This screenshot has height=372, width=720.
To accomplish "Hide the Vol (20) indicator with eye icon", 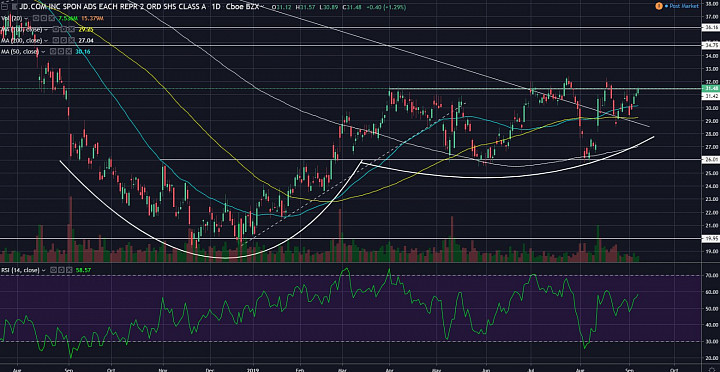I will 36,18.
